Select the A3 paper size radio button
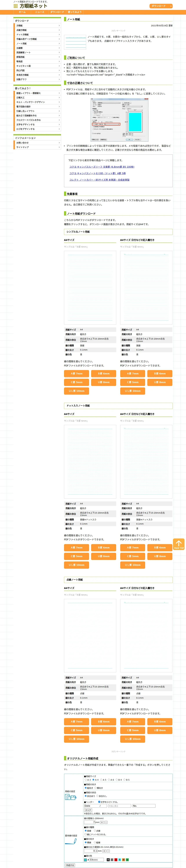186x868 pixels. pyautogui.click(x=86, y=780)
